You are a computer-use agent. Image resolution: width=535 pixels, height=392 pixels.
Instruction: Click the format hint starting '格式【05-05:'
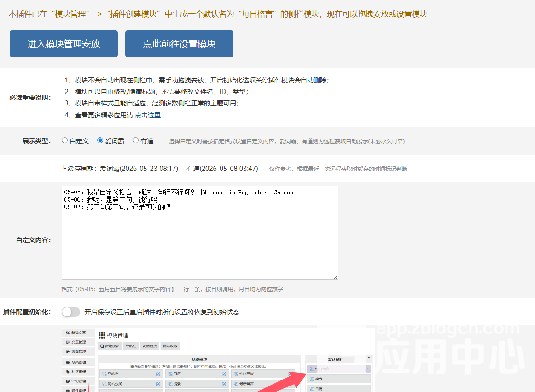point(172,289)
